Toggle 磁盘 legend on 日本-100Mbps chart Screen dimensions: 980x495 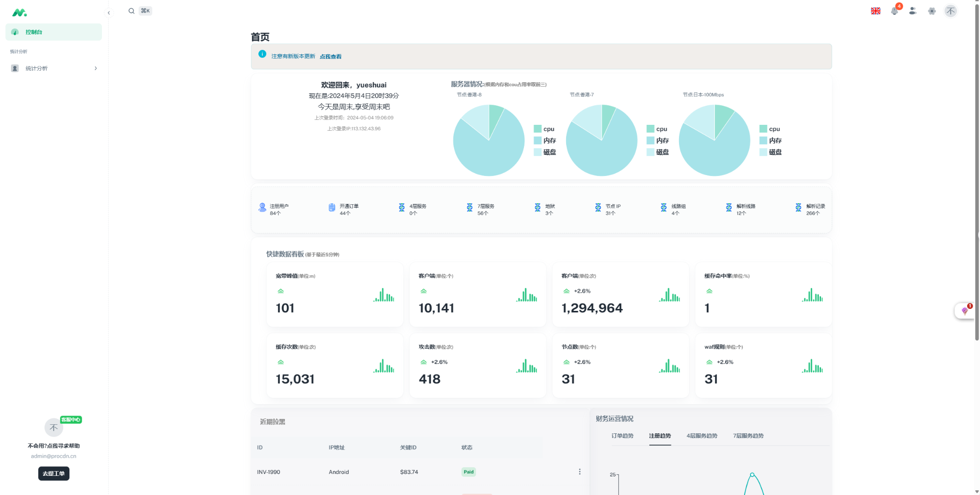770,152
